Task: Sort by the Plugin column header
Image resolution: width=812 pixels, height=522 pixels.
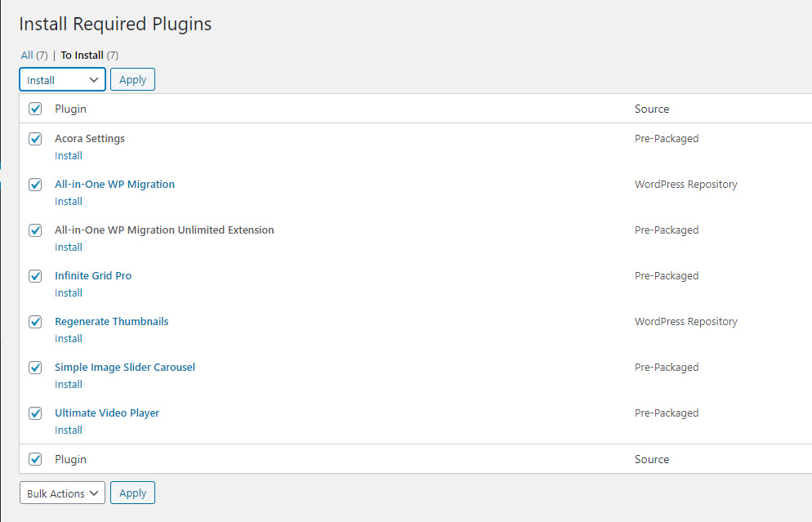Action: [70, 109]
